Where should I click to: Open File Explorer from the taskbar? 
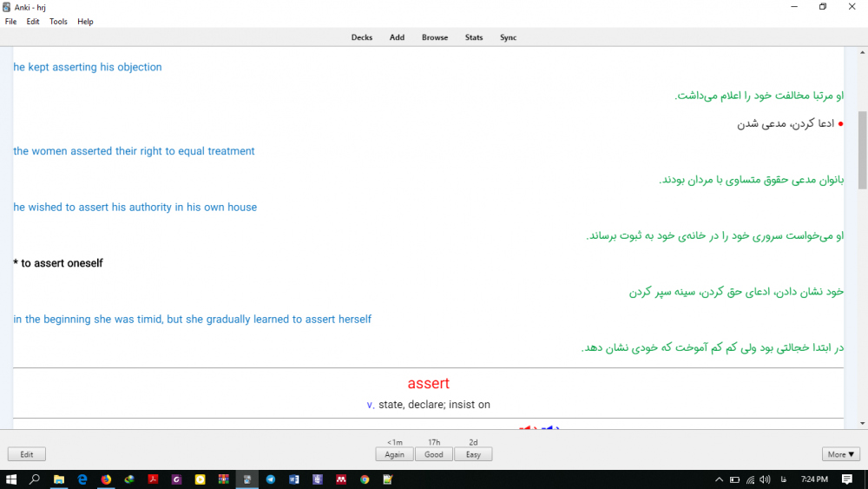pyautogui.click(x=59, y=479)
